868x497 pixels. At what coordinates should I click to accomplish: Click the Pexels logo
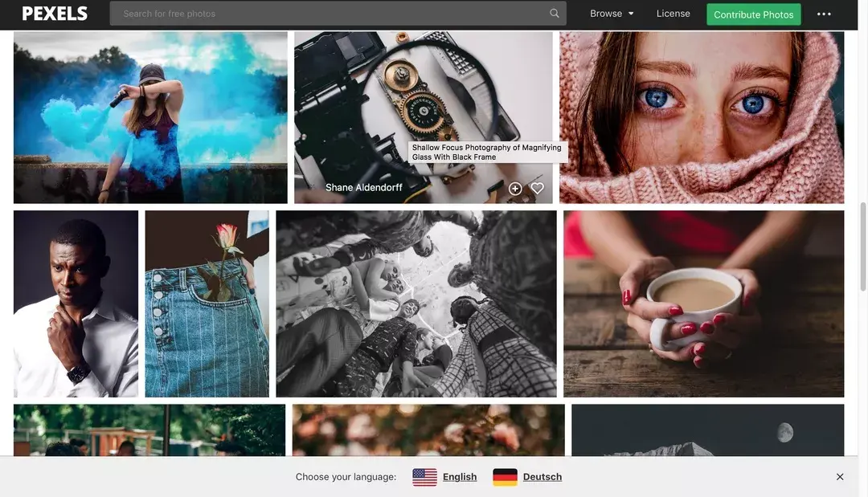coord(55,14)
